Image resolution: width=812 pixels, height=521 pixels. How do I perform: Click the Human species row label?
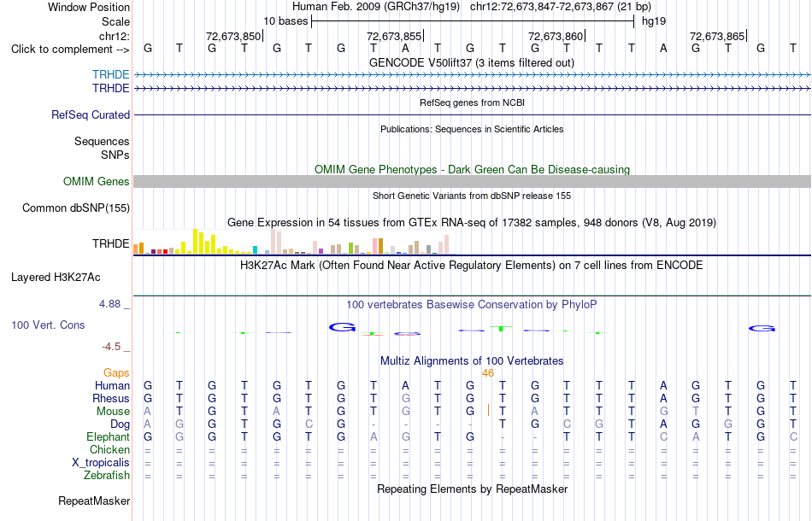(112, 385)
